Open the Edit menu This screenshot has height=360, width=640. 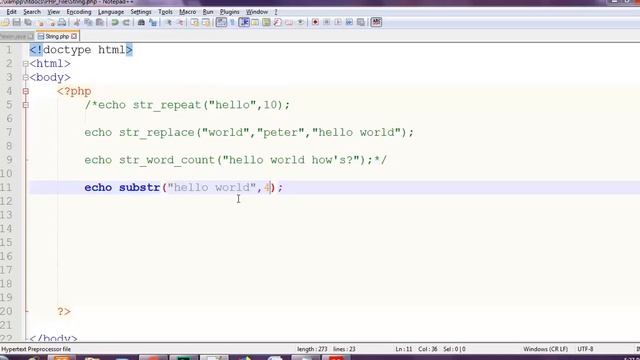pyautogui.click(x=11, y=12)
